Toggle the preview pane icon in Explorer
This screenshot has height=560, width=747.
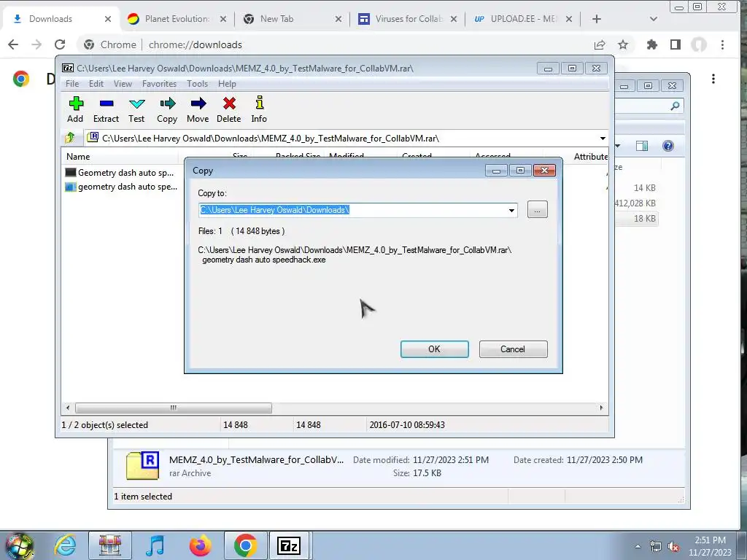point(642,146)
